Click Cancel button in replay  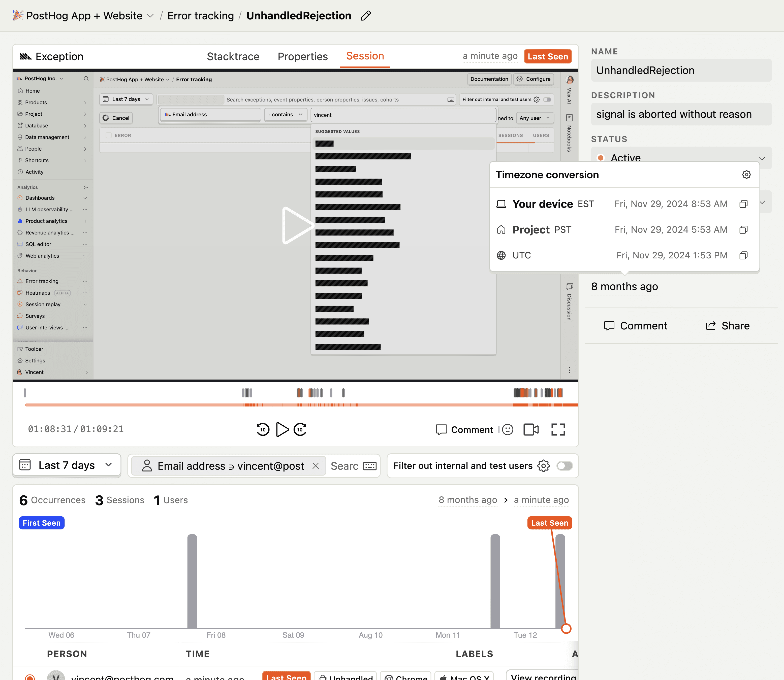pyautogui.click(x=116, y=118)
